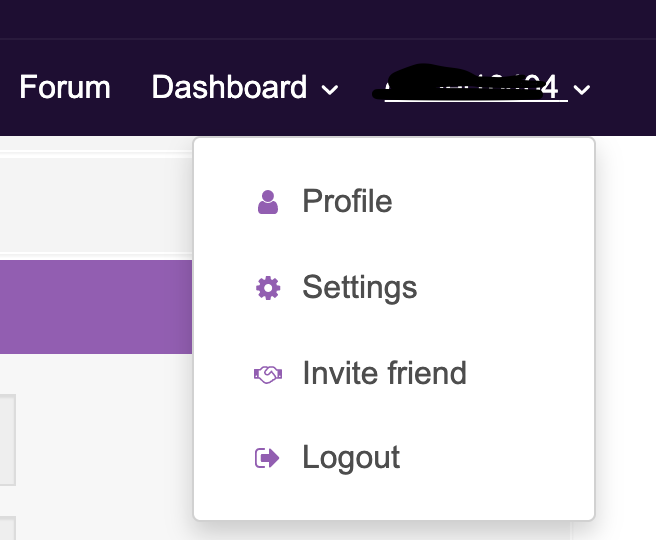Click the Profile person icon
The width and height of the screenshot is (656, 540).
point(267,203)
